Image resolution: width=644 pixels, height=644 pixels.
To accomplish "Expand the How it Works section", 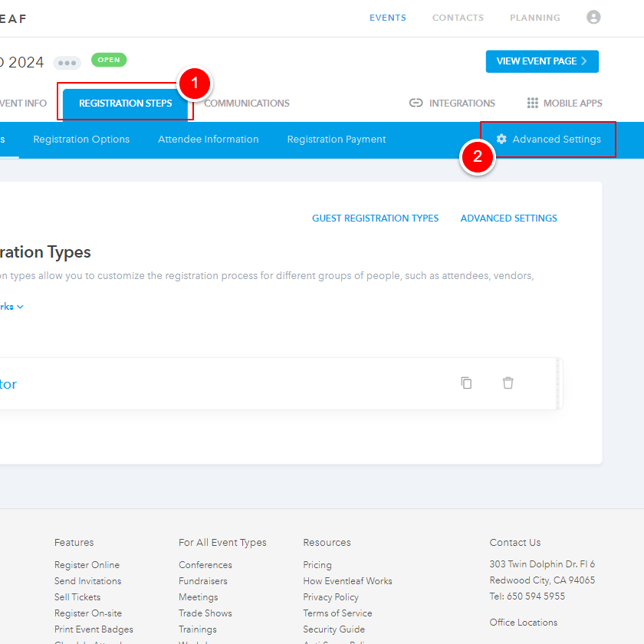I will pos(10,306).
